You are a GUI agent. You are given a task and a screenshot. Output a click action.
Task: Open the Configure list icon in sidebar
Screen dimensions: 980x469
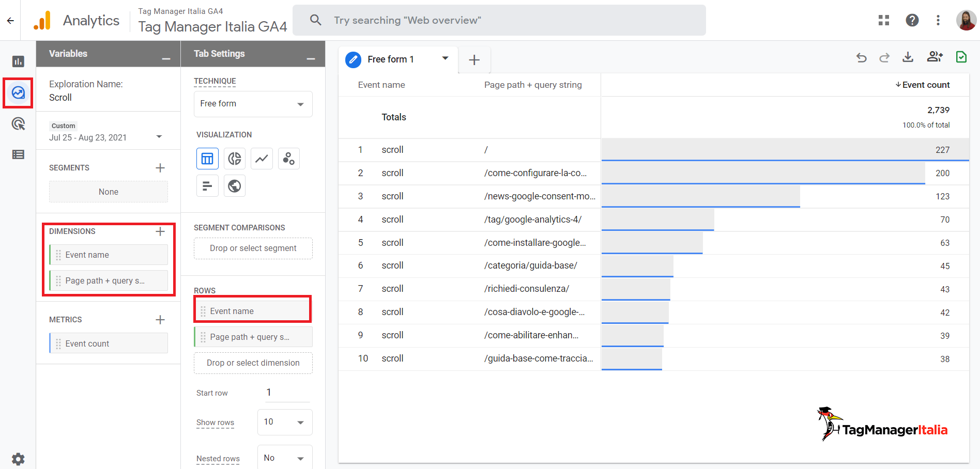point(18,154)
